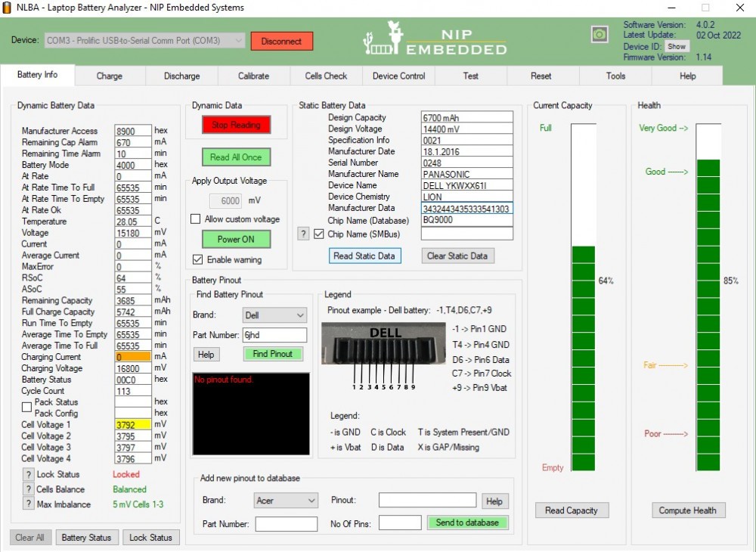The height and width of the screenshot is (552, 756).
Task: Select the Tools tab
Action: (x=615, y=76)
